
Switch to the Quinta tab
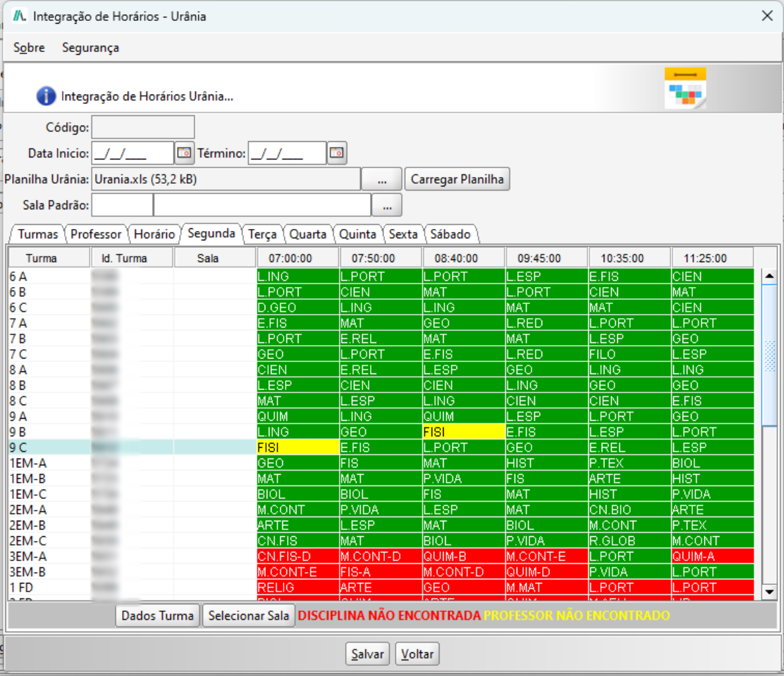click(357, 234)
